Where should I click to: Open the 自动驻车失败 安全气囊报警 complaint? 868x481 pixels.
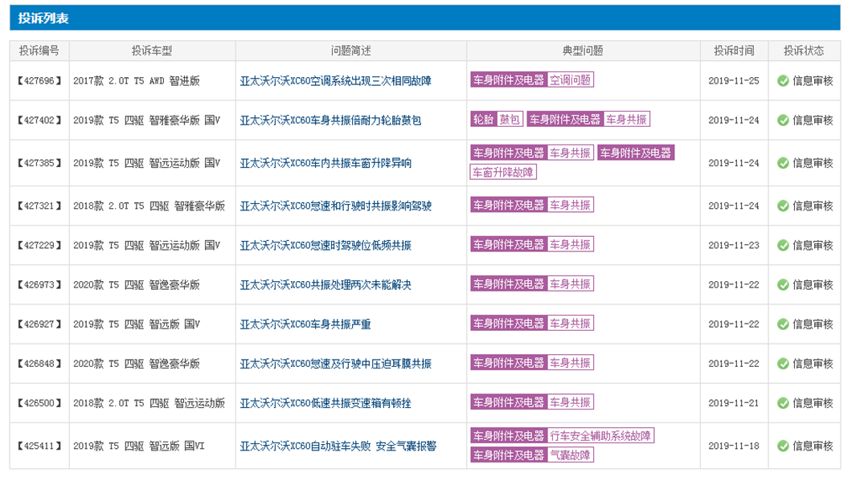(338, 446)
